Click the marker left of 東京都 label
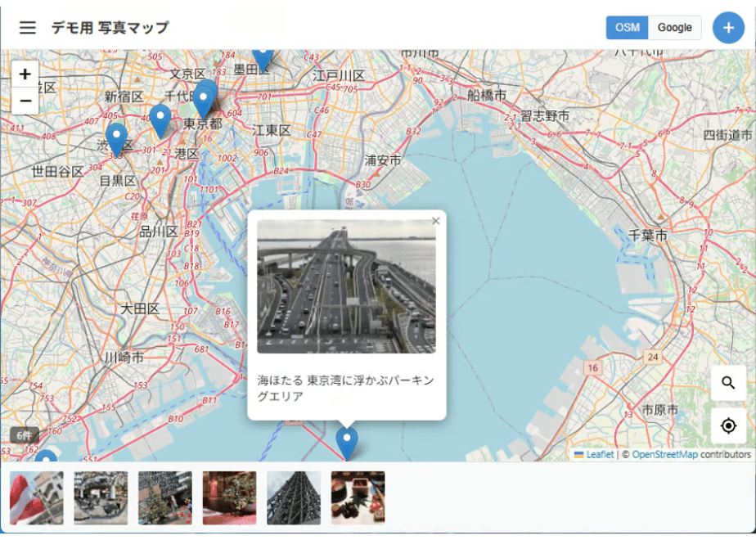This screenshot has height=540, width=756. click(160, 121)
